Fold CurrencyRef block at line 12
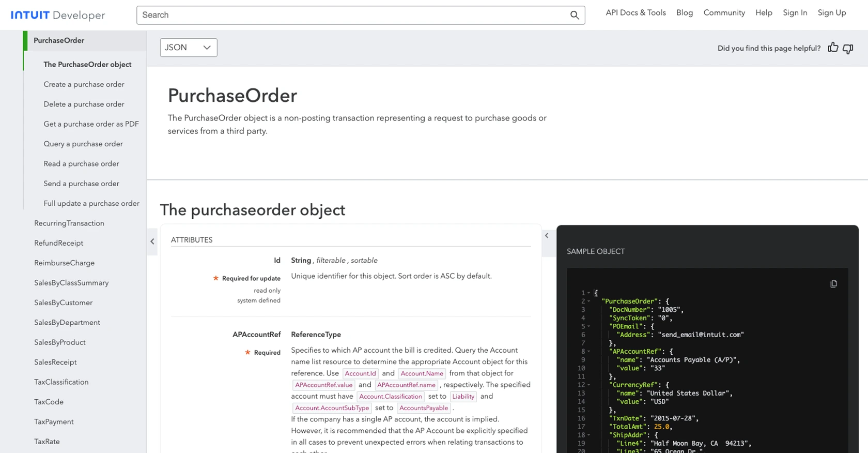868x453 pixels. (588, 385)
